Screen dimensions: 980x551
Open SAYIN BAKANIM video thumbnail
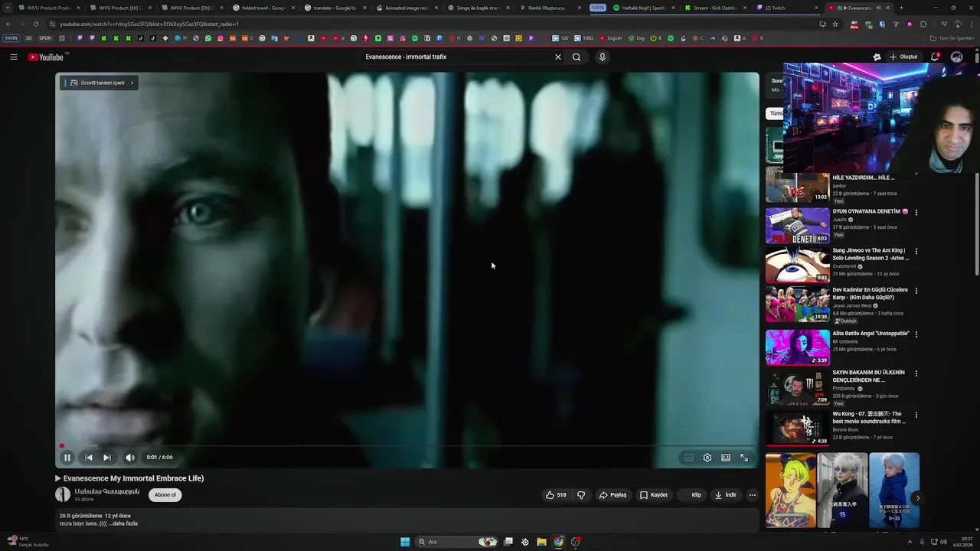[x=797, y=386]
